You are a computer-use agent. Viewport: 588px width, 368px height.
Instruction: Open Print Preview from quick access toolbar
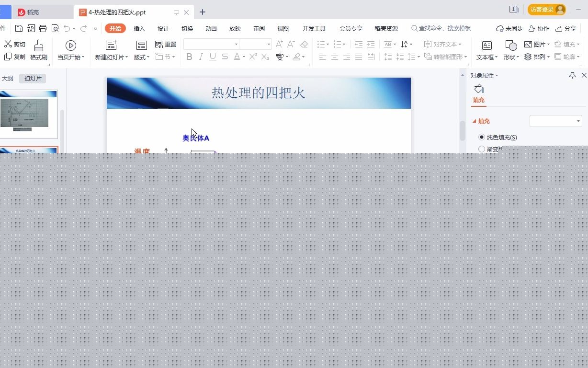[x=55, y=28]
